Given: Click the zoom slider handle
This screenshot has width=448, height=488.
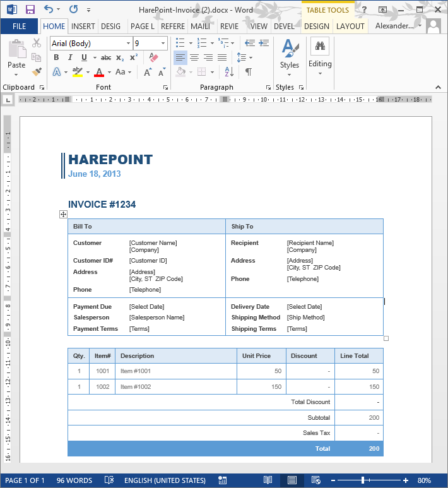Looking at the screenshot, I should click(363, 480).
